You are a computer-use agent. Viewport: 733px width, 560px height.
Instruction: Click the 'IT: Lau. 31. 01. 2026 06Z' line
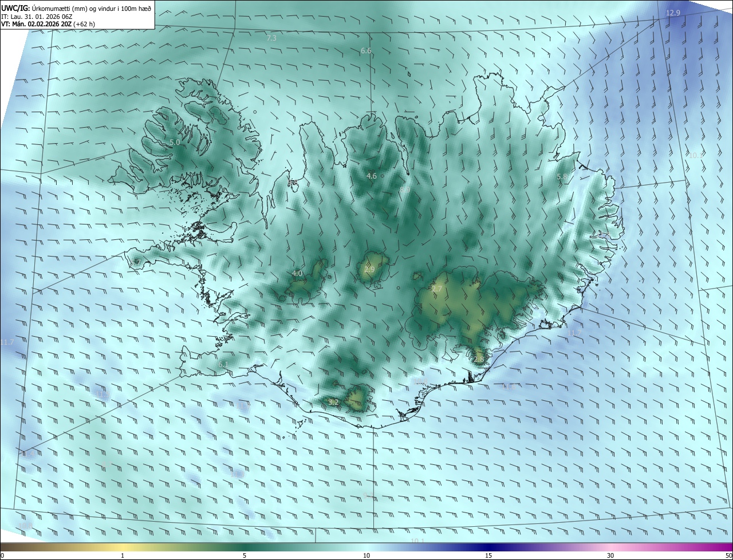[x=37, y=17]
